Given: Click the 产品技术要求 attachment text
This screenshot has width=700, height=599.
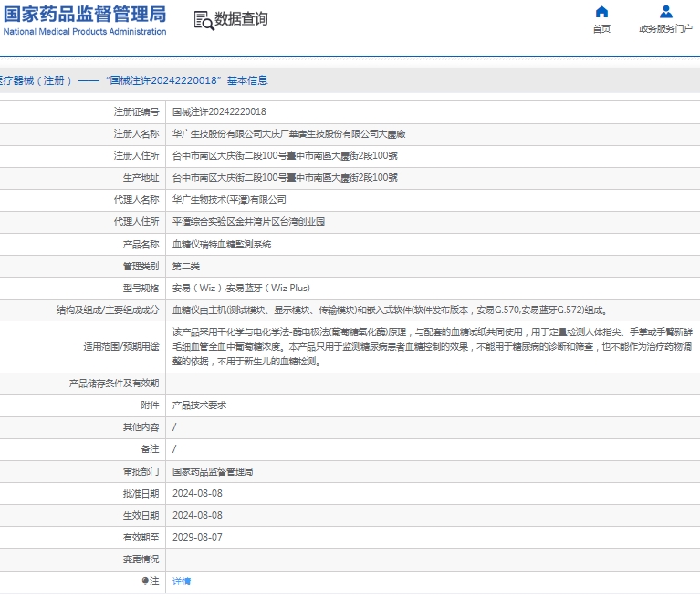Looking at the screenshot, I should [200, 405].
